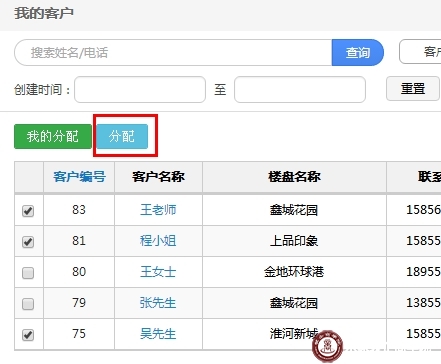Open customer 张先生 link

(x=158, y=303)
